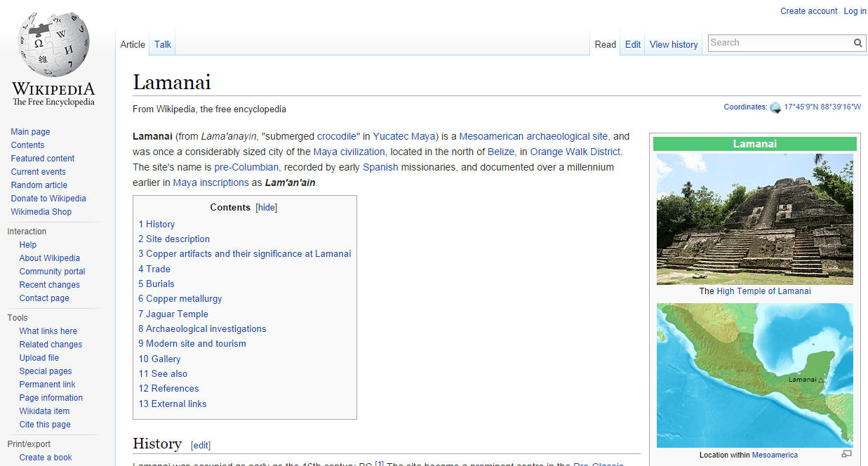The height and width of the screenshot is (466, 868).
Task: Switch to the Talk tab
Action: 162,44
